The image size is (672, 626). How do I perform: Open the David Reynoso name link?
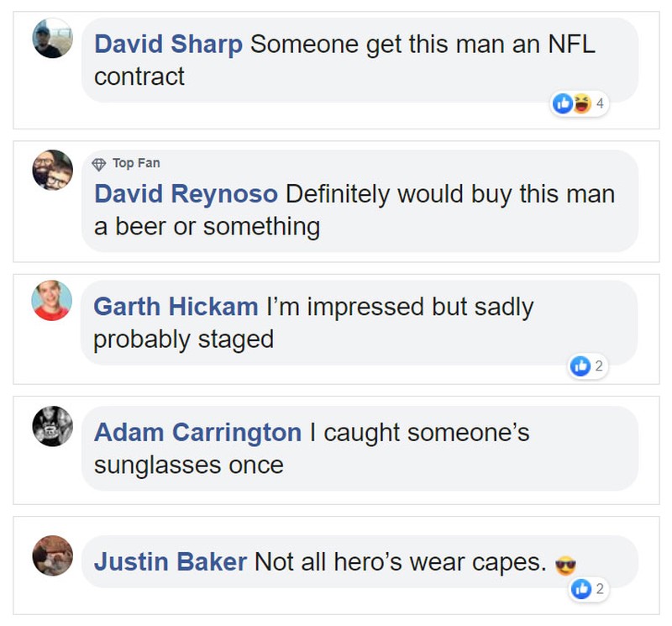coord(186,194)
